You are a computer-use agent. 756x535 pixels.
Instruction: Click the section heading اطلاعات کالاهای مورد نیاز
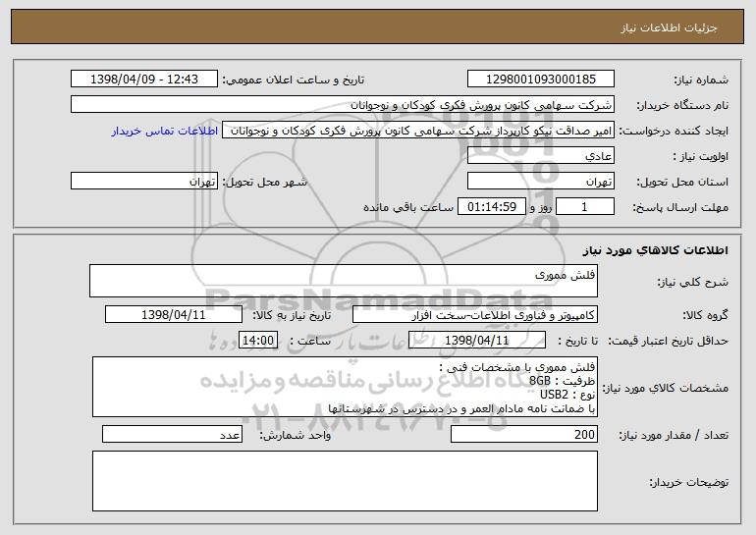click(x=655, y=250)
